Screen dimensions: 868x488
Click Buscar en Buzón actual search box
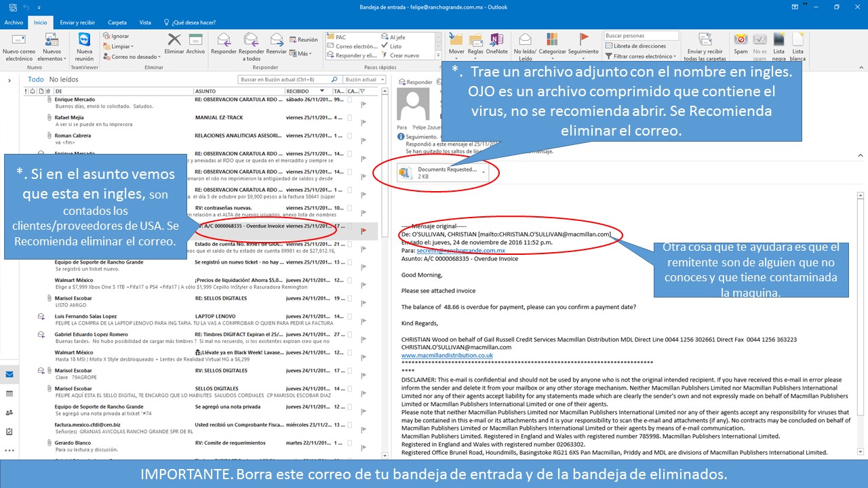290,79
